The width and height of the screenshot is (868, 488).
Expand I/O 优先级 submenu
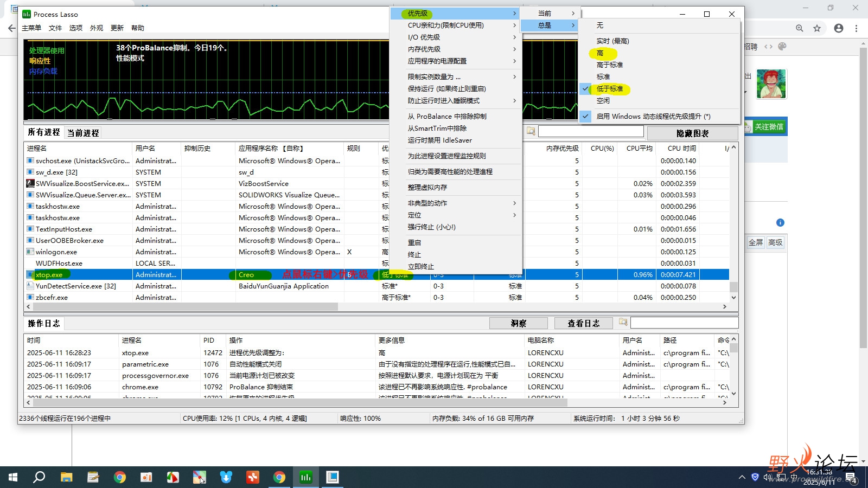(x=456, y=37)
